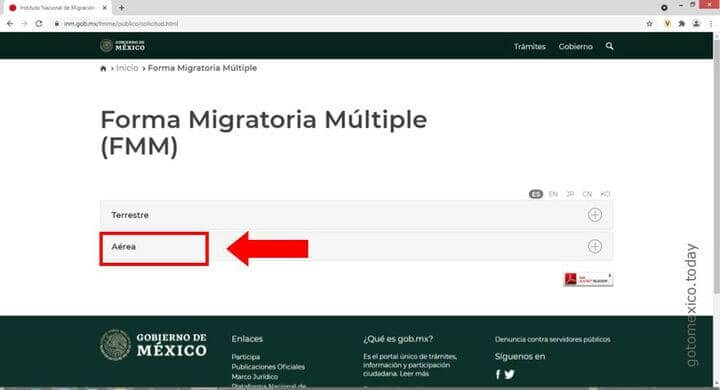Expand the Aérea section
The width and height of the screenshot is (720, 390).
click(x=356, y=247)
